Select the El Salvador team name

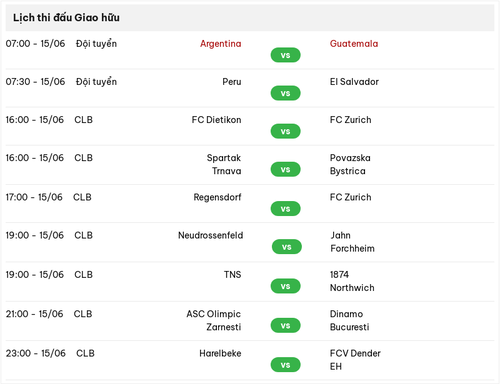point(354,82)
